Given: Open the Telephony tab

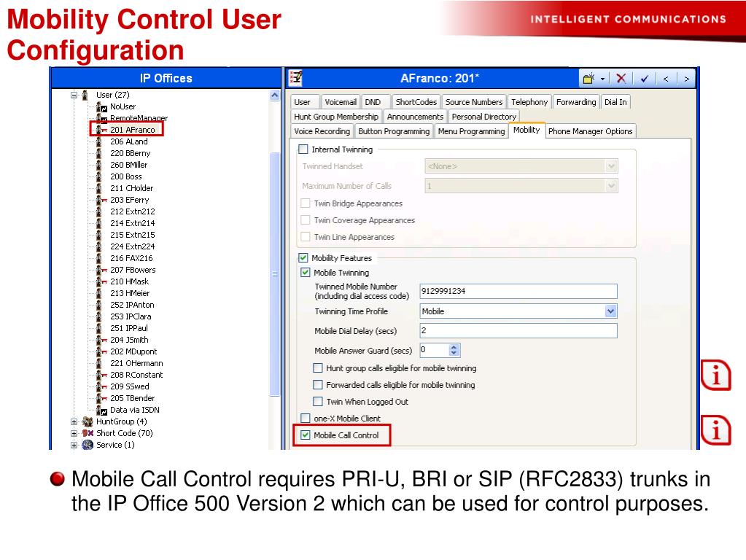Looking at the screenshot, I should coord(529,102).
